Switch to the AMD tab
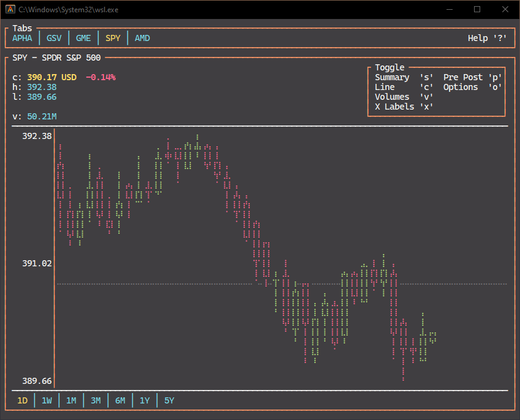 142,38
